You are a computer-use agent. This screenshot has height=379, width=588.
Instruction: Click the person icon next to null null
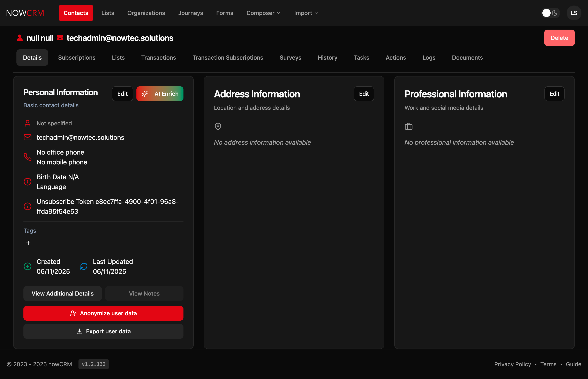[x=20, y=38]
